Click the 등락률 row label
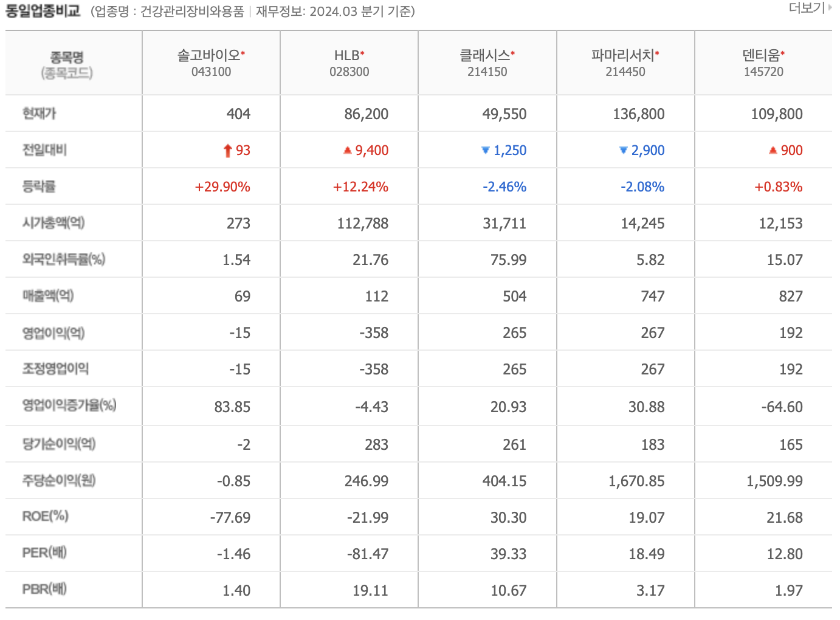The height and width of the screenshot is (620, 840). point(39,187)
